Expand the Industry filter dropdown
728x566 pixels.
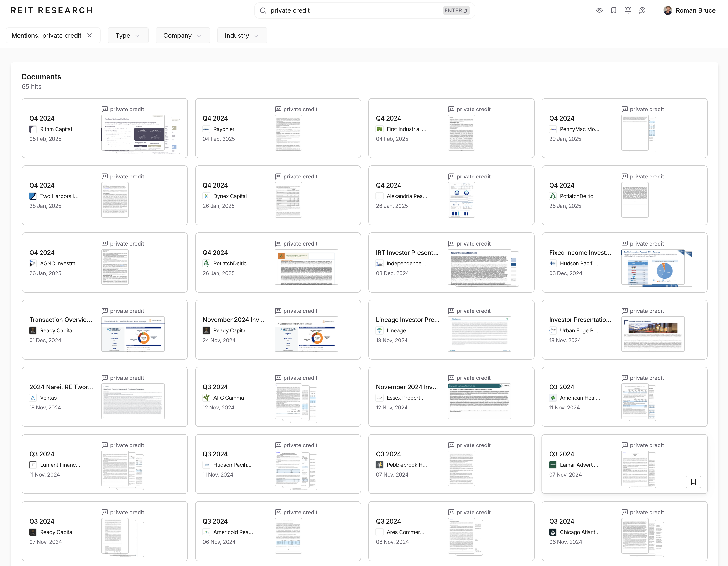click(242, 35)
